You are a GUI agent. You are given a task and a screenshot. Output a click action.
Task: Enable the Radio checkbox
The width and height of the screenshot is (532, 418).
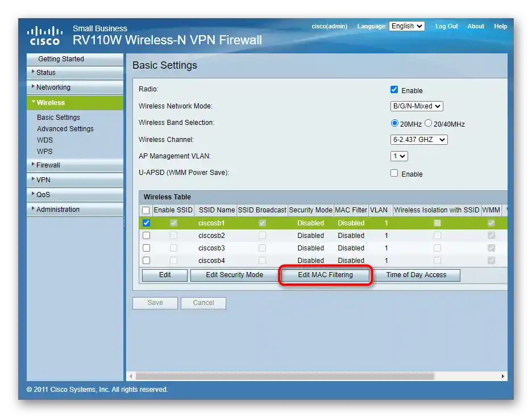(x=394, y=90)
